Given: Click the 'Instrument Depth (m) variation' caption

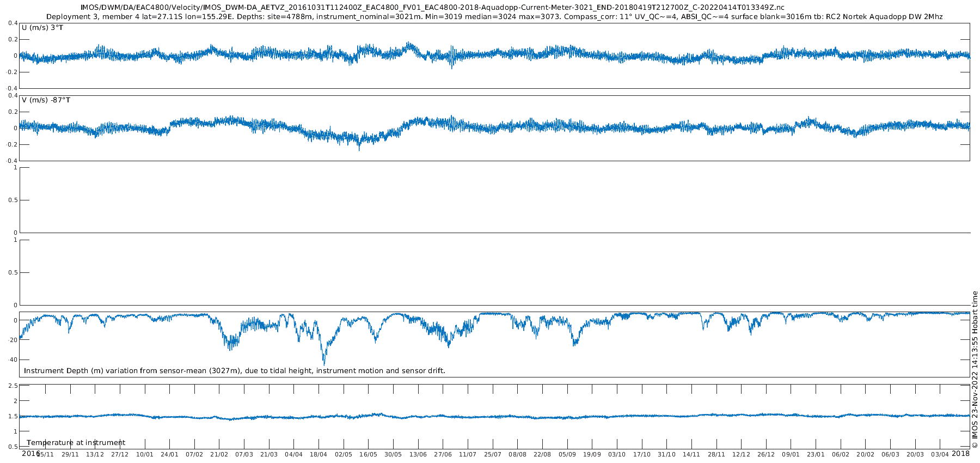Looking at the screenshot, I should 235,371.
